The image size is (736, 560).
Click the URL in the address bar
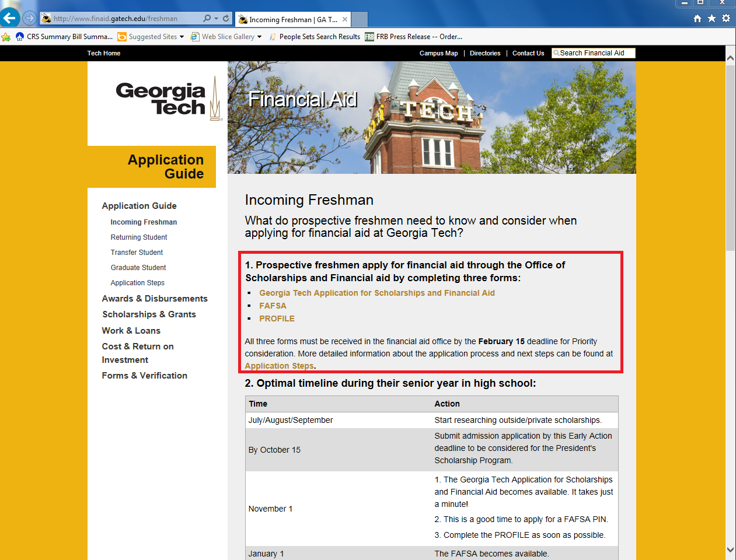click(116, 19)
